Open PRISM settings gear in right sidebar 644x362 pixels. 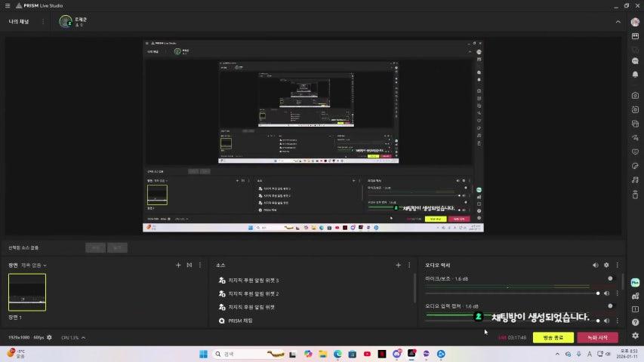click(635, 336)
